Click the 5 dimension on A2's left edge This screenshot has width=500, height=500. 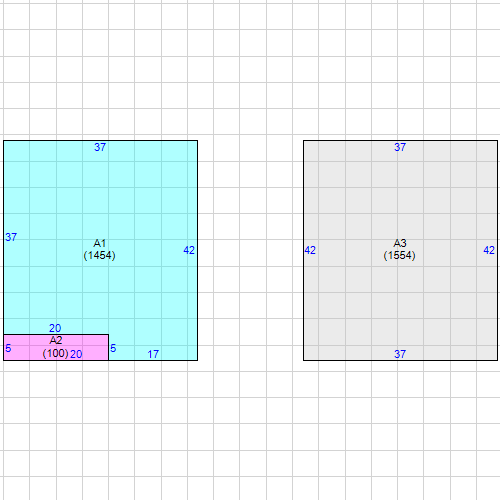coord(8,348)
